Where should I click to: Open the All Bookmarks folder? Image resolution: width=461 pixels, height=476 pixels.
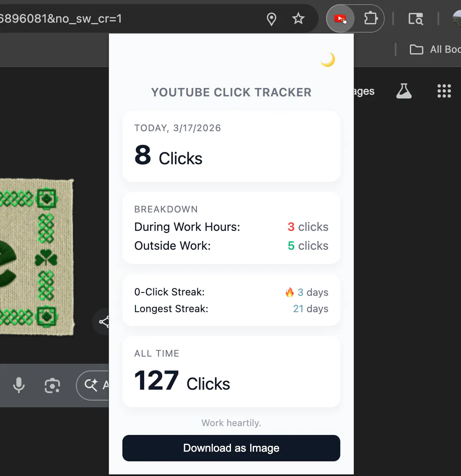coord(435,49)
